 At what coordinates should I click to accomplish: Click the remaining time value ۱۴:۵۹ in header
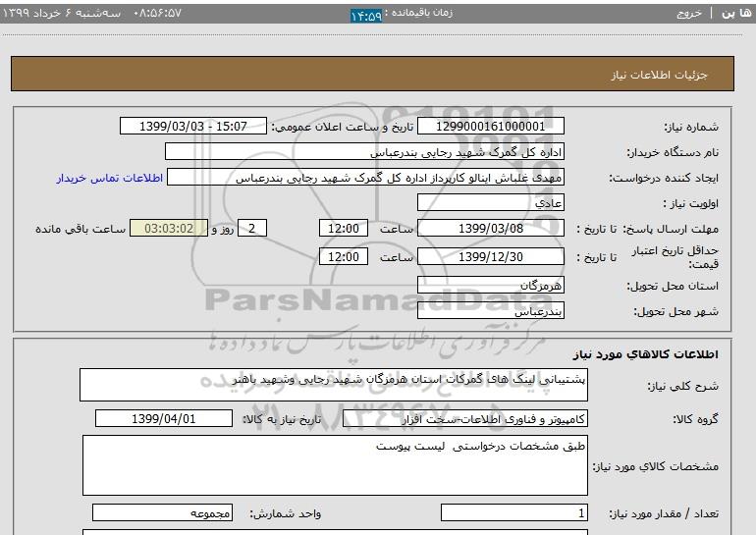(366, 16)
